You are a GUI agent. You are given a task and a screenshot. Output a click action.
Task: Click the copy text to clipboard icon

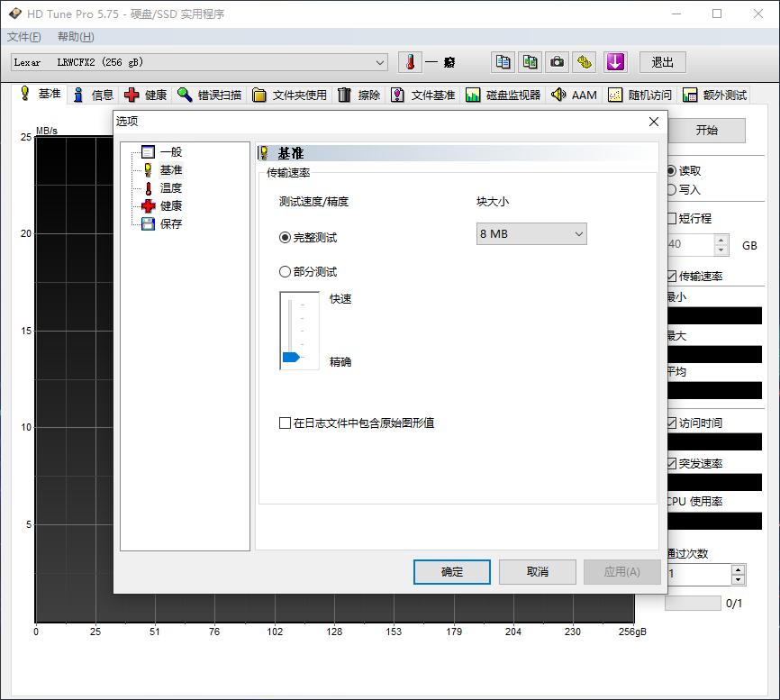[503, 62]
